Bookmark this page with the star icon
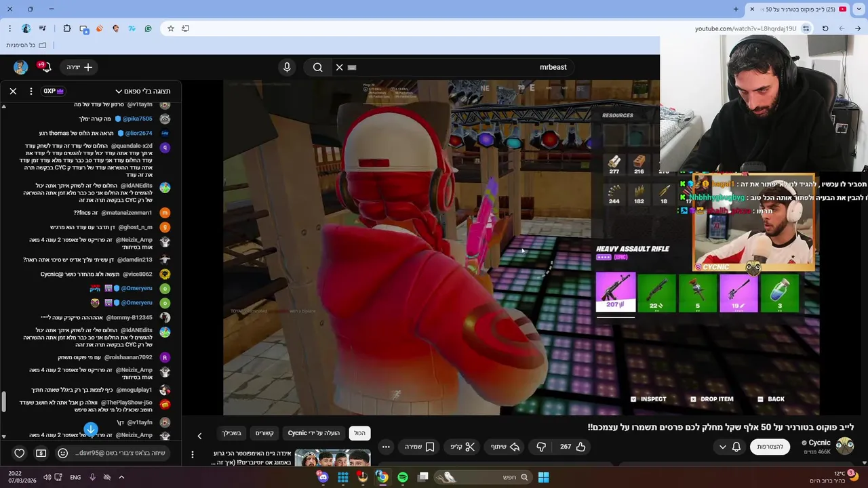This screenshot has height=488, width=868. point(171,28)
